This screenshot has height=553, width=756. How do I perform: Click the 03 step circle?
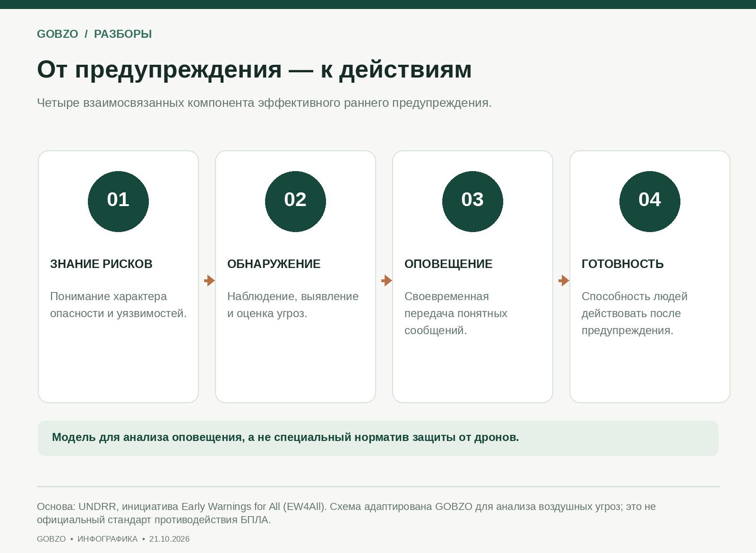472,201
